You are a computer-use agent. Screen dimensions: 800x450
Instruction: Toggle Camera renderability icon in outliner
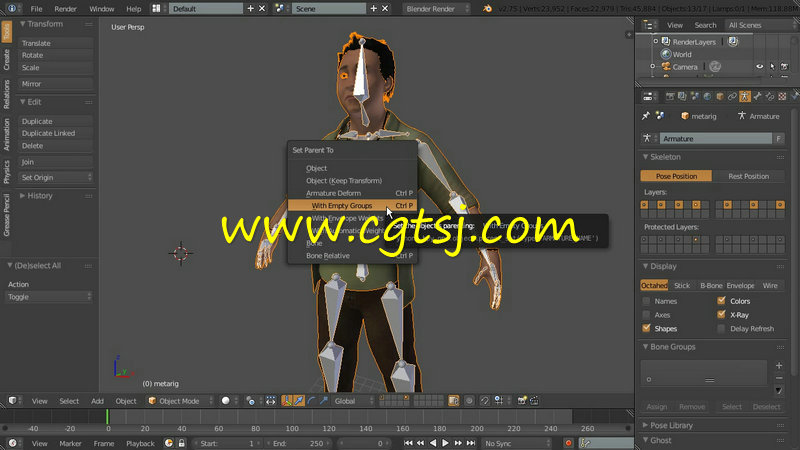coord(784,67)
